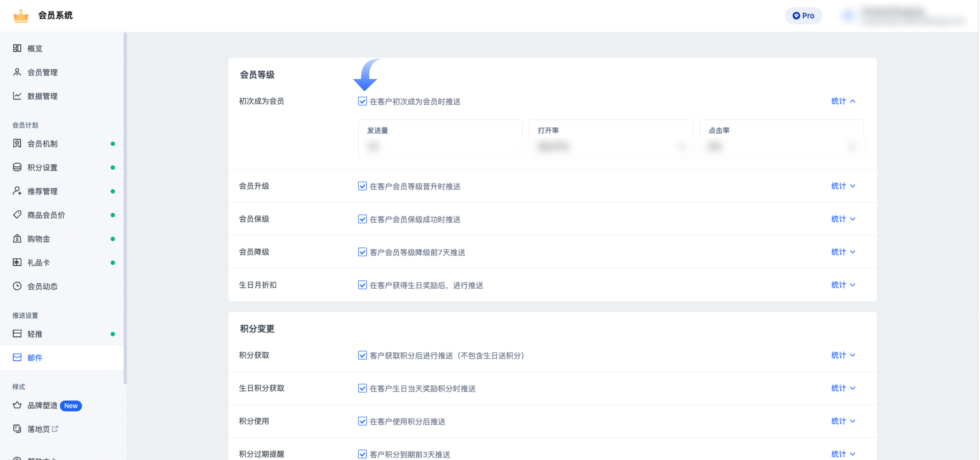Expand 统计 for 会员降级 row
Viewport: 980px width, 460px height.
[843, 252]
